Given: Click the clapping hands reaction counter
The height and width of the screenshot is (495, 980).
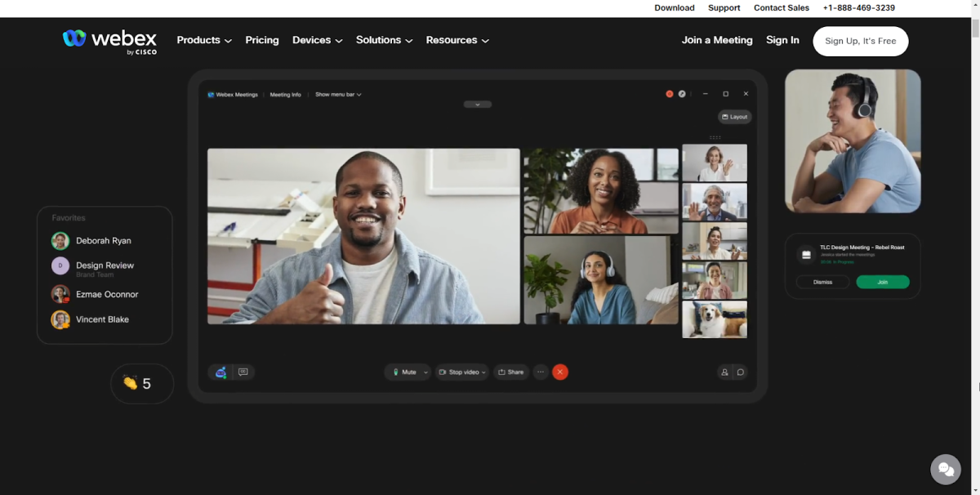Looking at the screenshot, I should point(141,382).
